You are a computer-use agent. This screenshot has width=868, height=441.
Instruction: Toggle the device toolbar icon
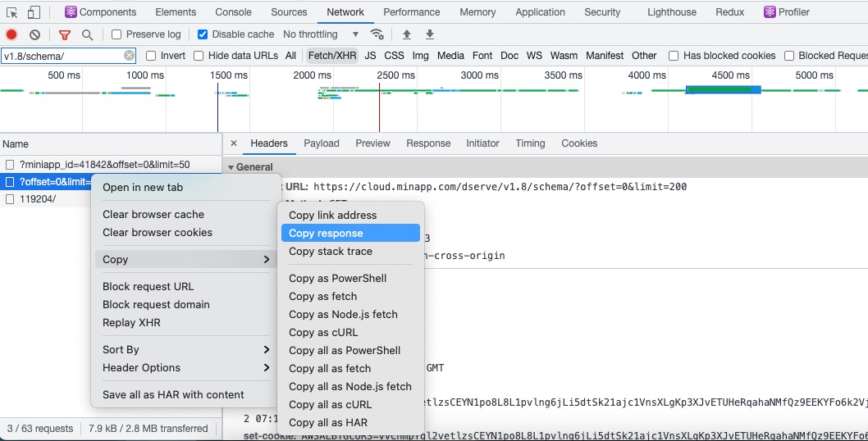pyautogui.click(x=34, y=12)
